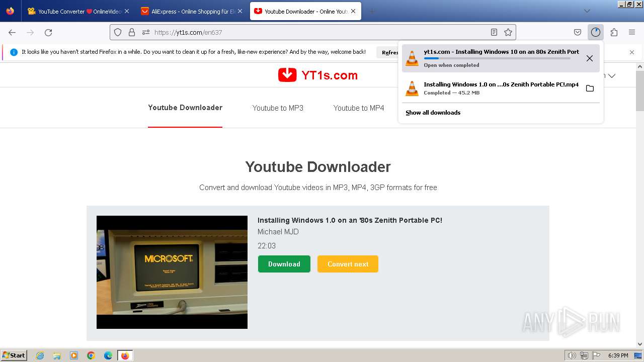Reload the current page
Viewport: 644px width, 362px height.
point(48,32)
